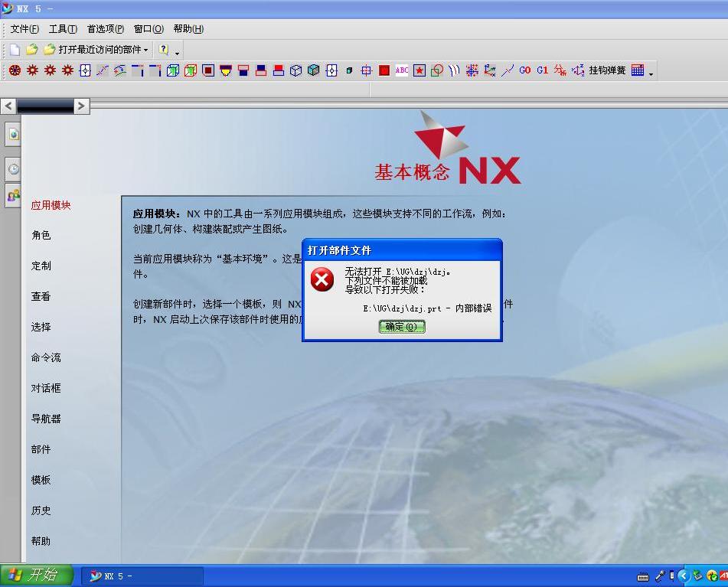This screenshot has width=728, height=587.
Task: Click the help question mark toolbar icon
Action: pyautogui.click(x=163, y=50)
